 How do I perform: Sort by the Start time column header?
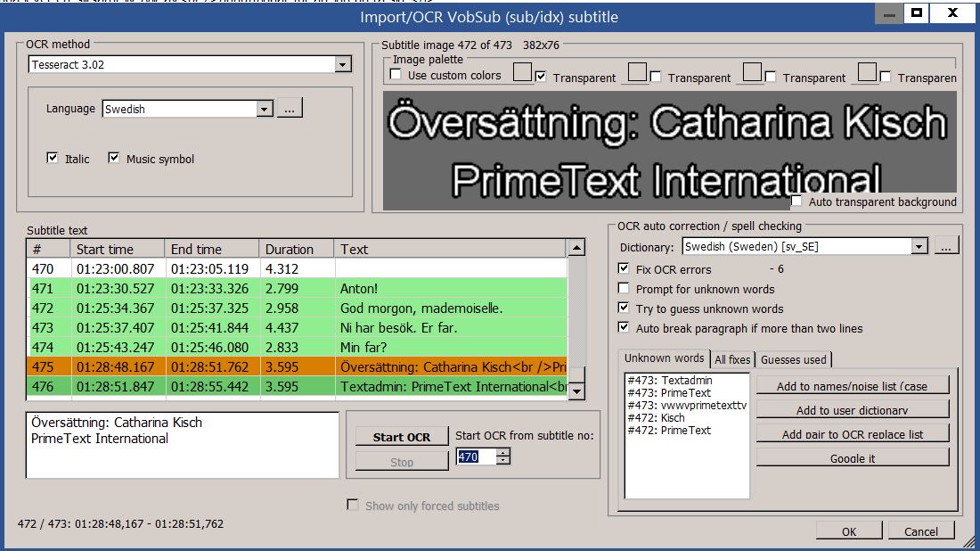click(x=117, y=249)
